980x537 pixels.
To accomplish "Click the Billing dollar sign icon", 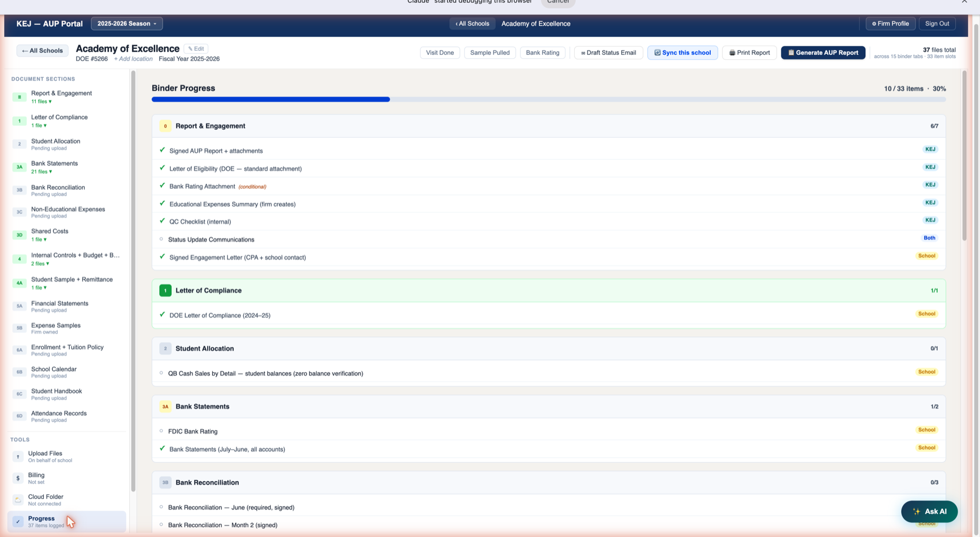I will (18, 478).
